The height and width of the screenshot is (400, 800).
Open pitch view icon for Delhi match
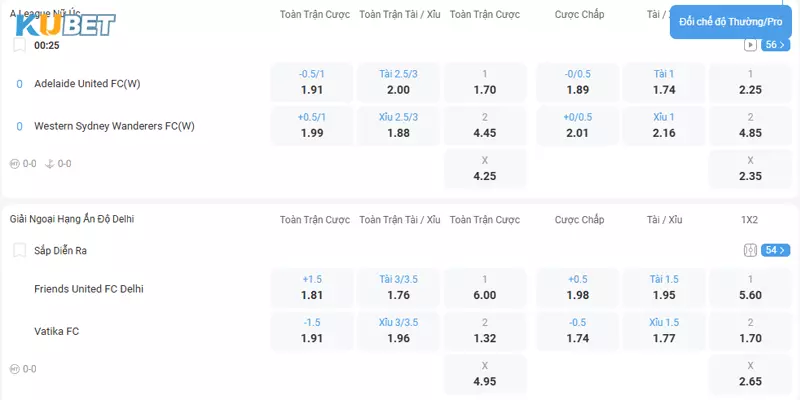[750, 250]
